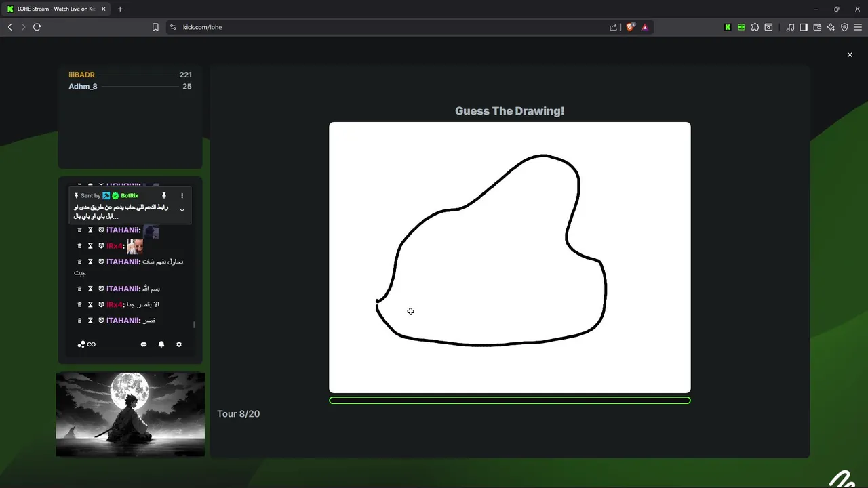Click the share icon in address bar
The width and height of the screenshot is (868, 488).
coord(614,27)
